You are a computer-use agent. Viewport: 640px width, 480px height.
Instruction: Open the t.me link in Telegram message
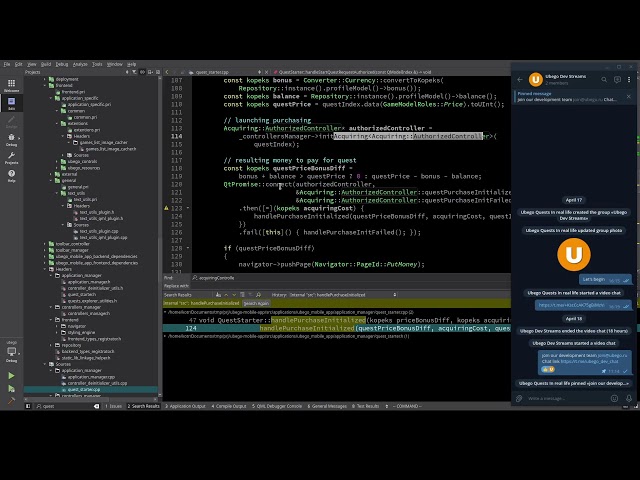click(571, 305)
